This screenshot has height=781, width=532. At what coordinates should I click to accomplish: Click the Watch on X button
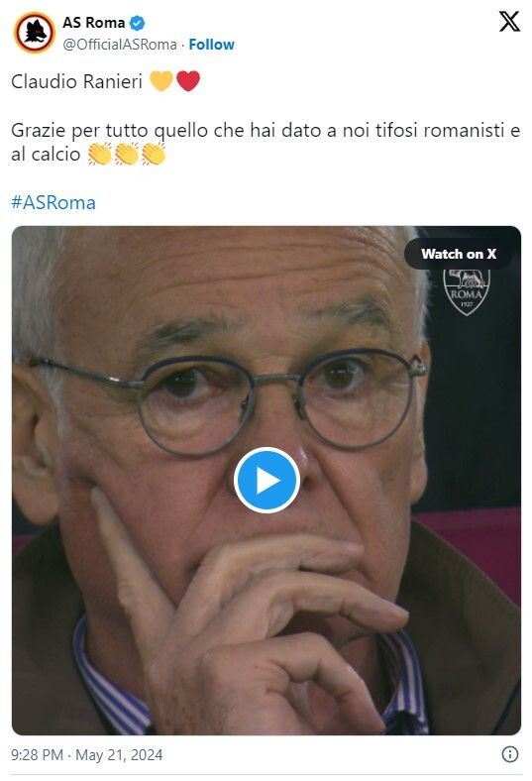point(459,254)
